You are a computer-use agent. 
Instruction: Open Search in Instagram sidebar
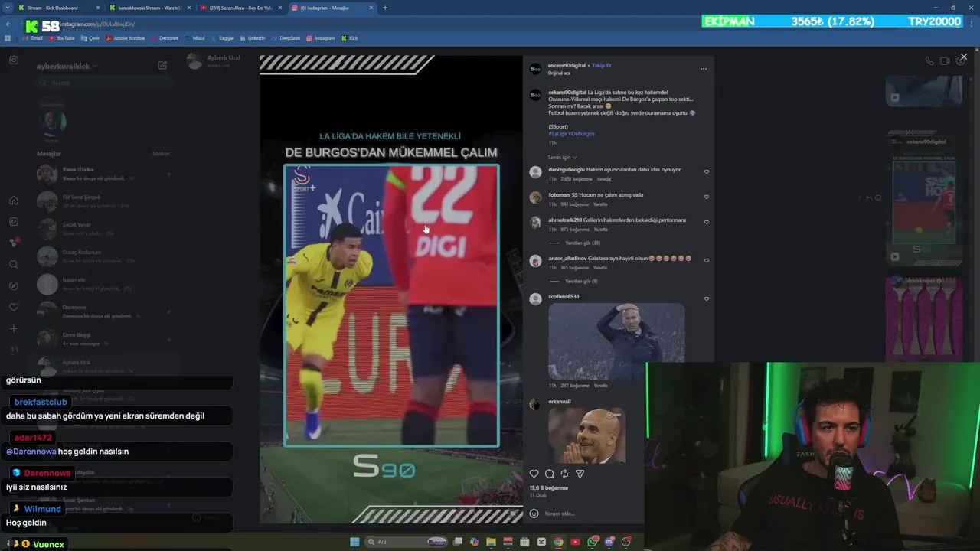coord(14,265)
